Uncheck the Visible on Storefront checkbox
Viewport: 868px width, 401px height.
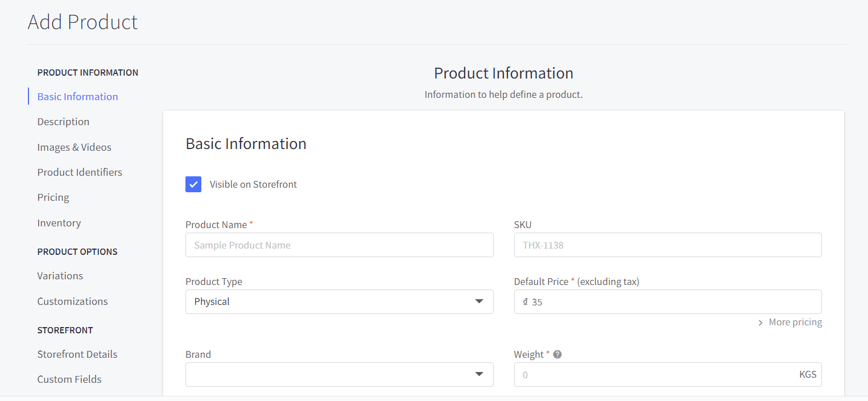tap(193, 184)
